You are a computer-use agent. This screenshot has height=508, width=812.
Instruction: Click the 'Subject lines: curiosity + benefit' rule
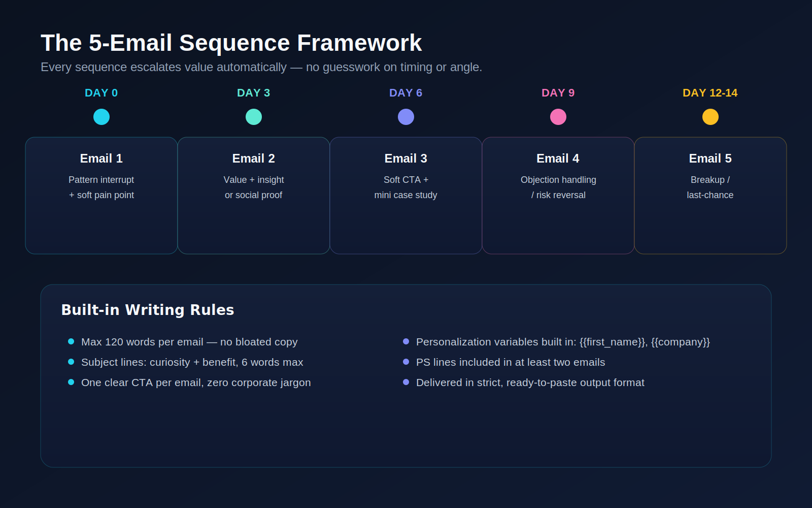pyautogui.click(x=192, y=362)
